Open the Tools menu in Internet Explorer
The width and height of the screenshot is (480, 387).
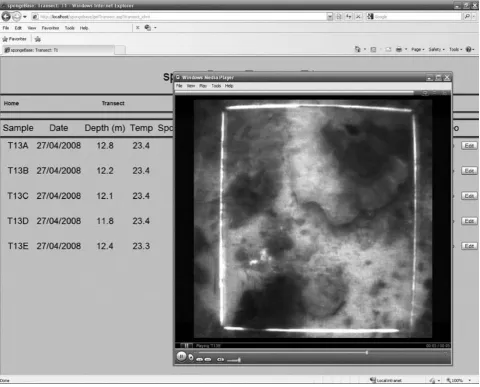69,28
